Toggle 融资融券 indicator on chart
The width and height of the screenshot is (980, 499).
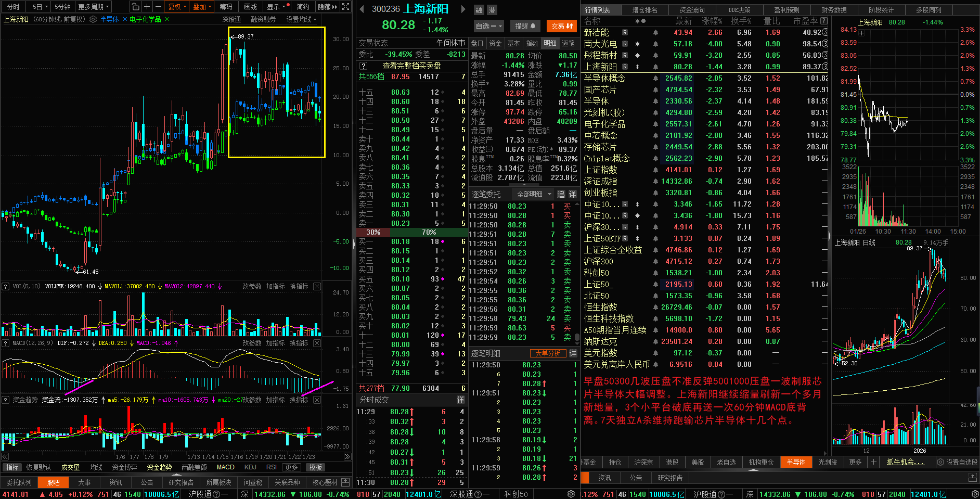[x=263, y=19]
